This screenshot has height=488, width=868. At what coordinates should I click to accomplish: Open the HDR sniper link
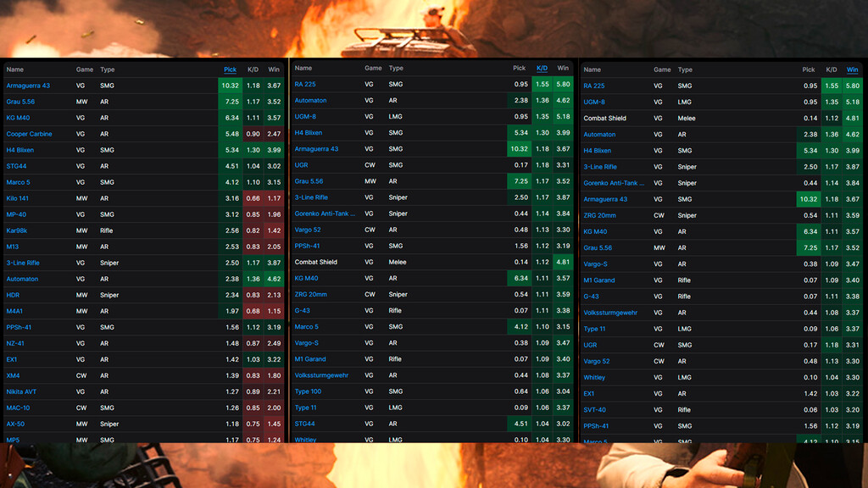(13, 295)
